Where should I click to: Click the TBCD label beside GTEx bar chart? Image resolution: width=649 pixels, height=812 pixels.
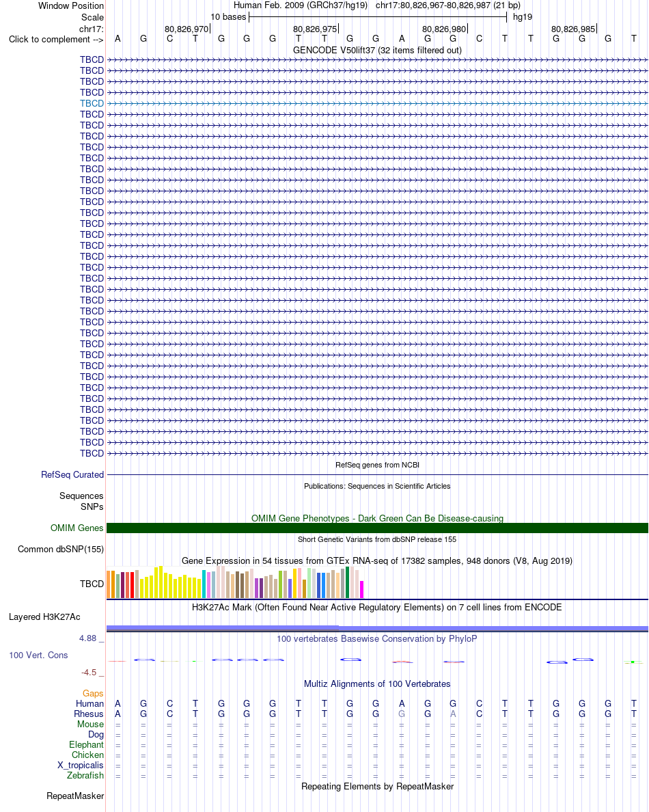coord(92,584)
